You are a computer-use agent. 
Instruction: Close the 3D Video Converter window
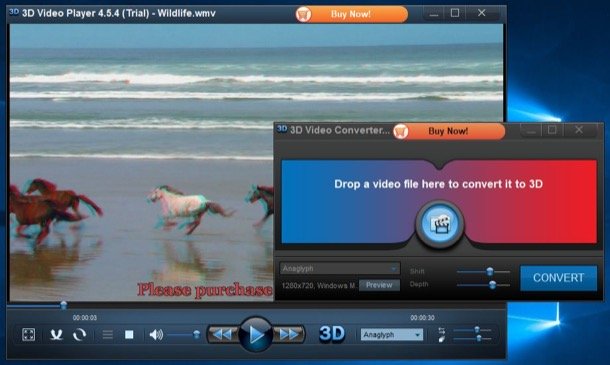click(579, 130)
